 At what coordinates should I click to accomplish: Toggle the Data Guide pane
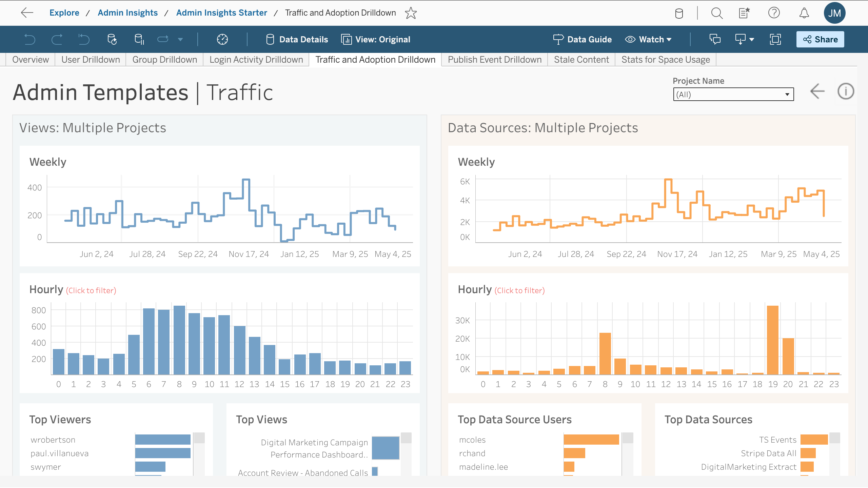click(583, 39)
